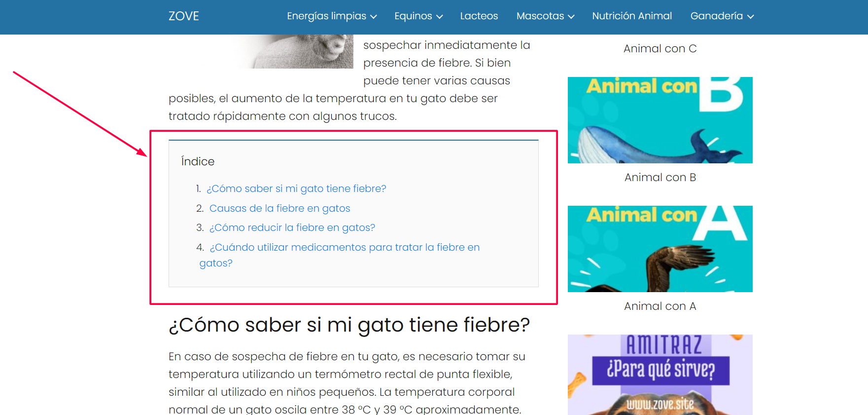Viewport: 868px width, 415px height.
Task: Open the Ganadería menu item
Action: coord(717,16)
